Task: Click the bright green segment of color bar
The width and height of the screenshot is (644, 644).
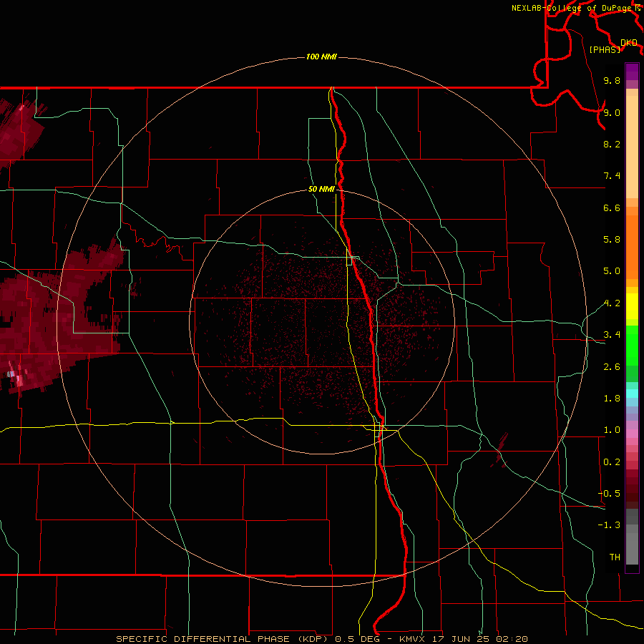Action: pos(632,346)
